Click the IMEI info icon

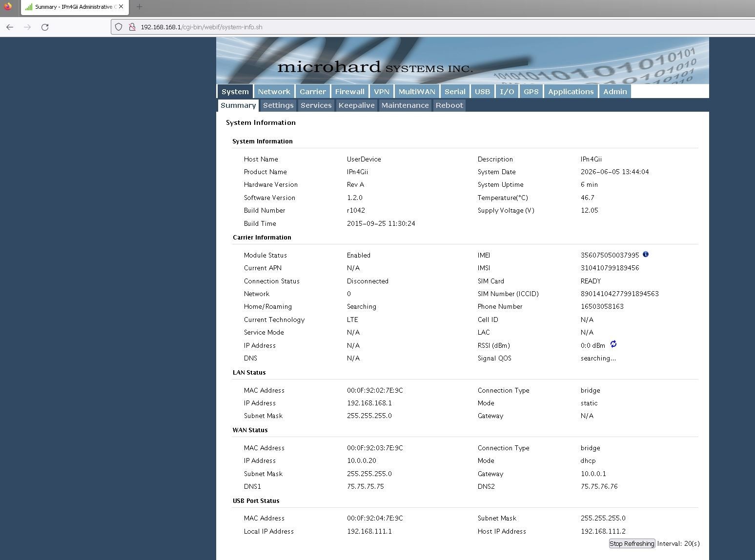pos(646,254)
